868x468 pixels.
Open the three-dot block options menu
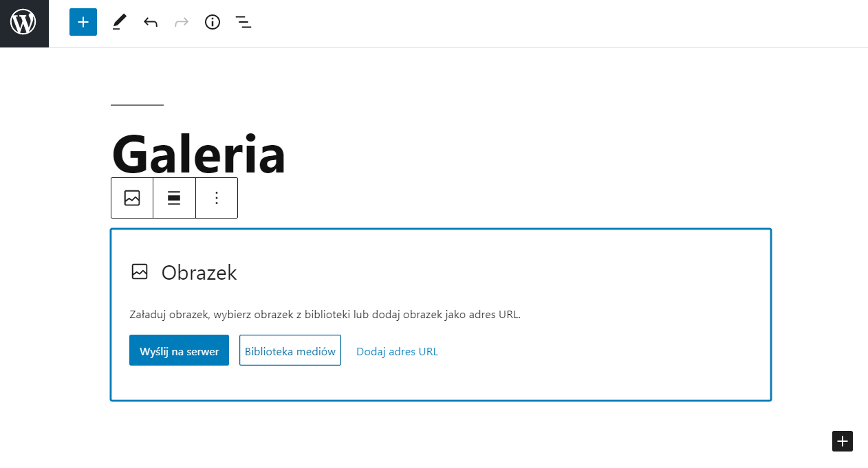click(217, 198)
